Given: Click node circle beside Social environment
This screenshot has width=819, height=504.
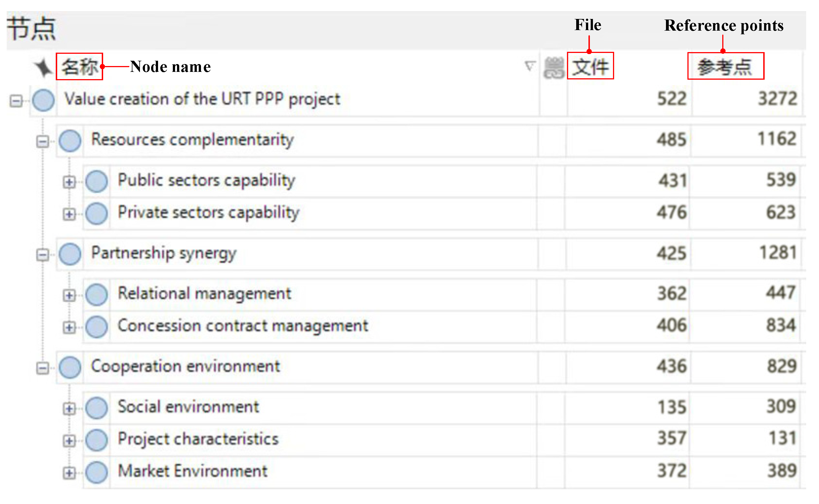Looking at the screenshot, I should 96,408.
